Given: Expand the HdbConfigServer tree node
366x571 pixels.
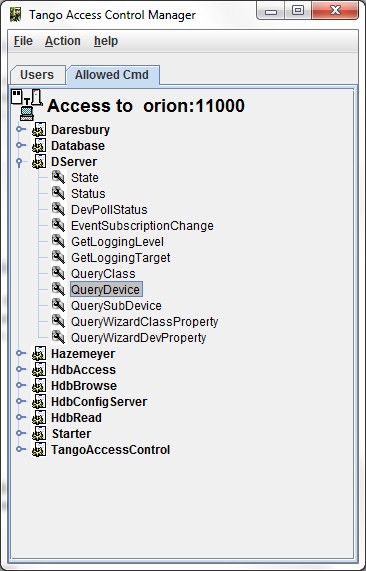Looking at the screenshot, I should tap(21, 401).
